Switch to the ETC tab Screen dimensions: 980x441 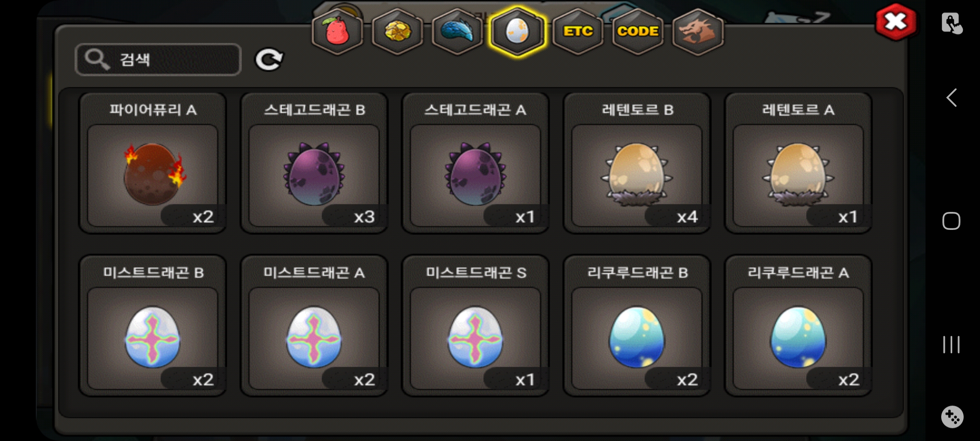(x=577, y=31)
